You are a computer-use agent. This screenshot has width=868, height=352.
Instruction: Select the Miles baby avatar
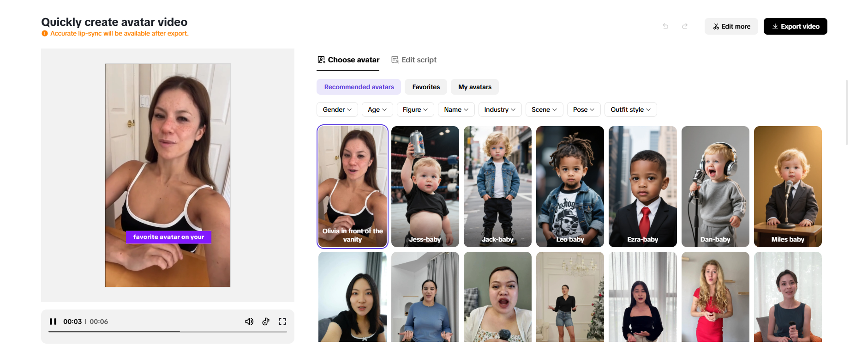(x=788, y=187)
